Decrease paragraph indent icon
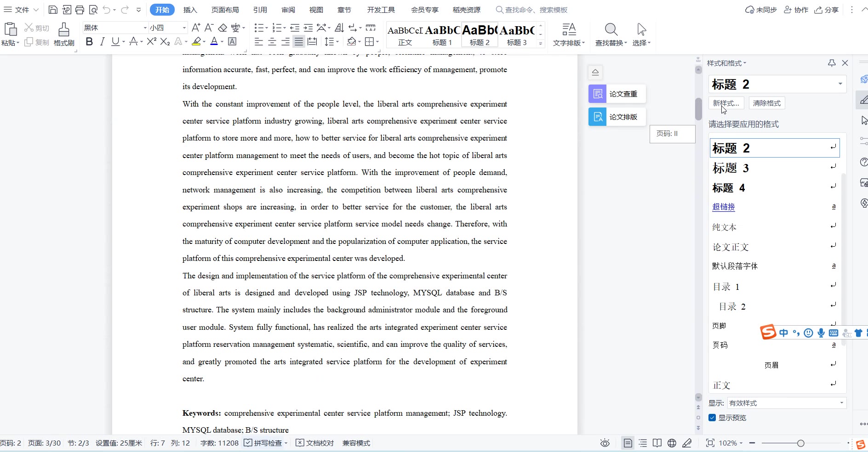This screenshot has width=868, height=452. pos(295,28)
